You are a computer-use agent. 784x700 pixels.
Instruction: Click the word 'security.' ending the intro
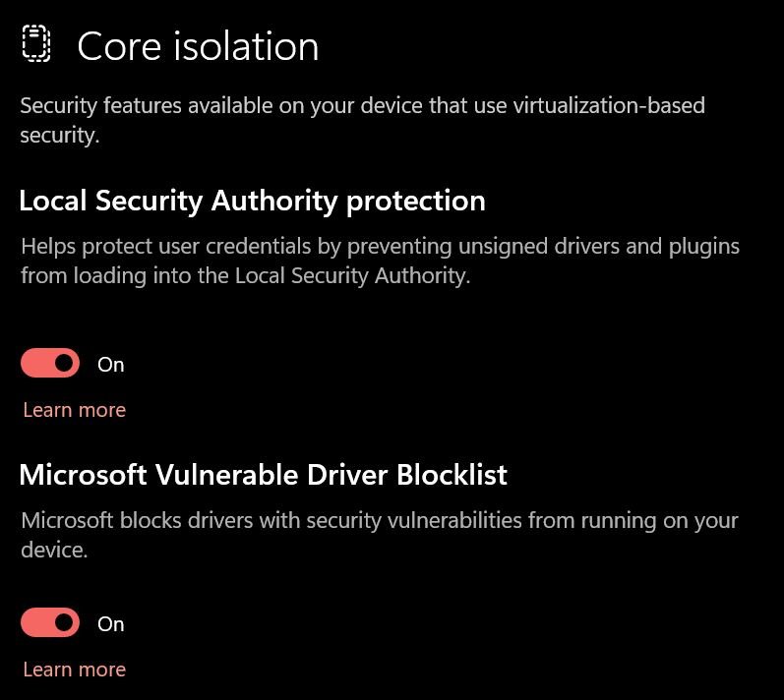point(60,136)
